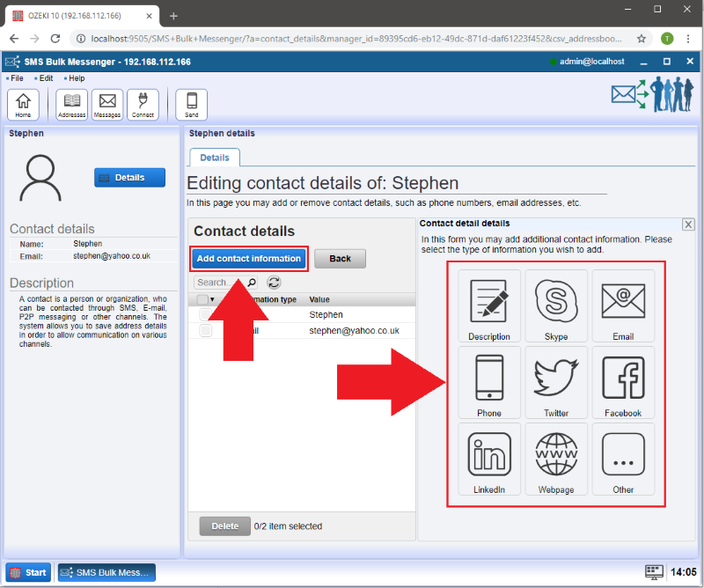704x588 pixels.
Task: Choose the Skype contact type icon
Action: click(556, 305)
